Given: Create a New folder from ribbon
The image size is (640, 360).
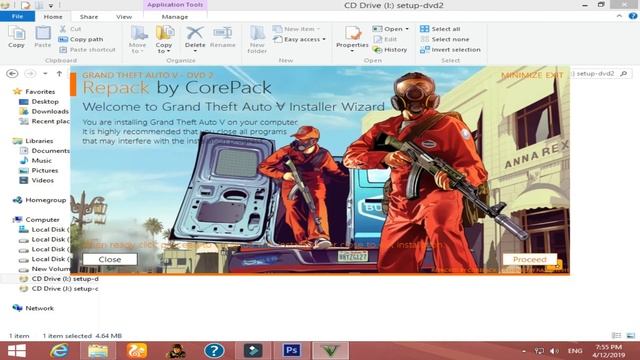Looking at the screenshot, I should click(257, 40).
